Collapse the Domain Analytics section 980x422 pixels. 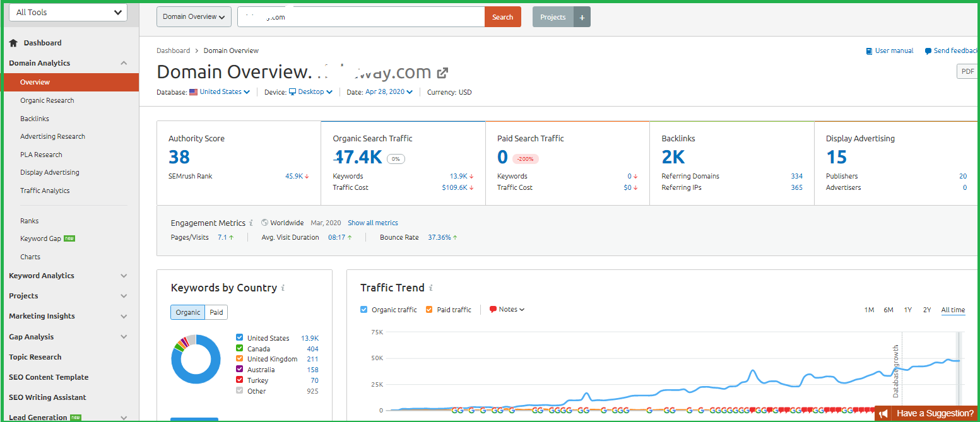pos(124,63)
